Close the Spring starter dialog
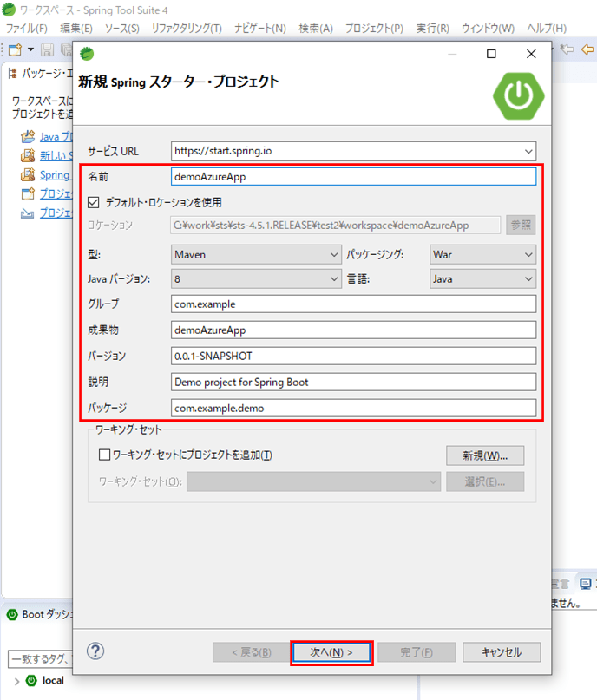This screenshot has height=700, width=597. click(x=531, y=54)
